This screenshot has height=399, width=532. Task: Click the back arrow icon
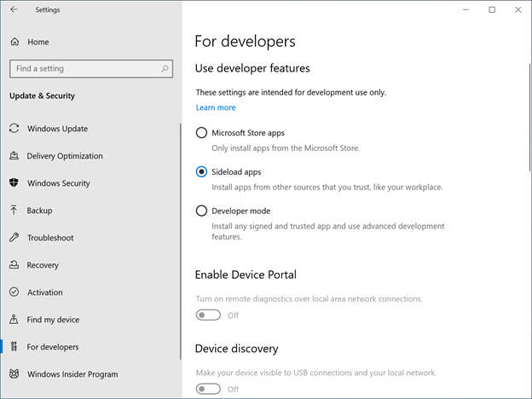pyautogui.click(x=14, y=10)
